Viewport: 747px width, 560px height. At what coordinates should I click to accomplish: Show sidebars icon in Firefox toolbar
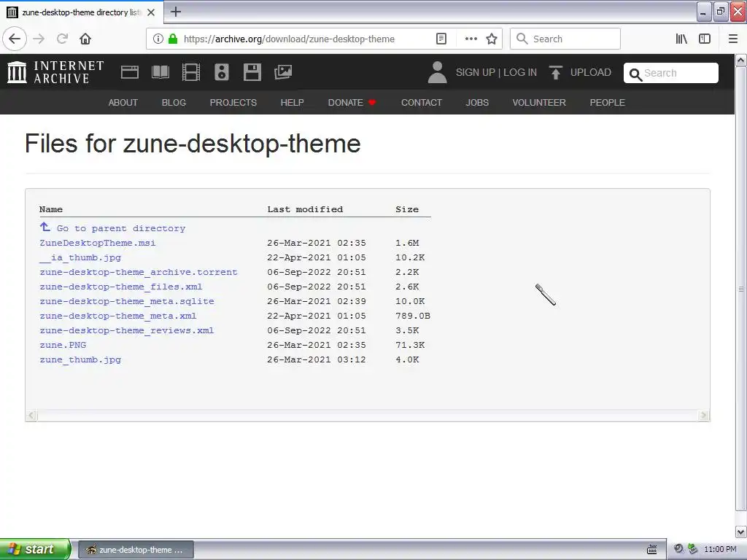point(705,39)
